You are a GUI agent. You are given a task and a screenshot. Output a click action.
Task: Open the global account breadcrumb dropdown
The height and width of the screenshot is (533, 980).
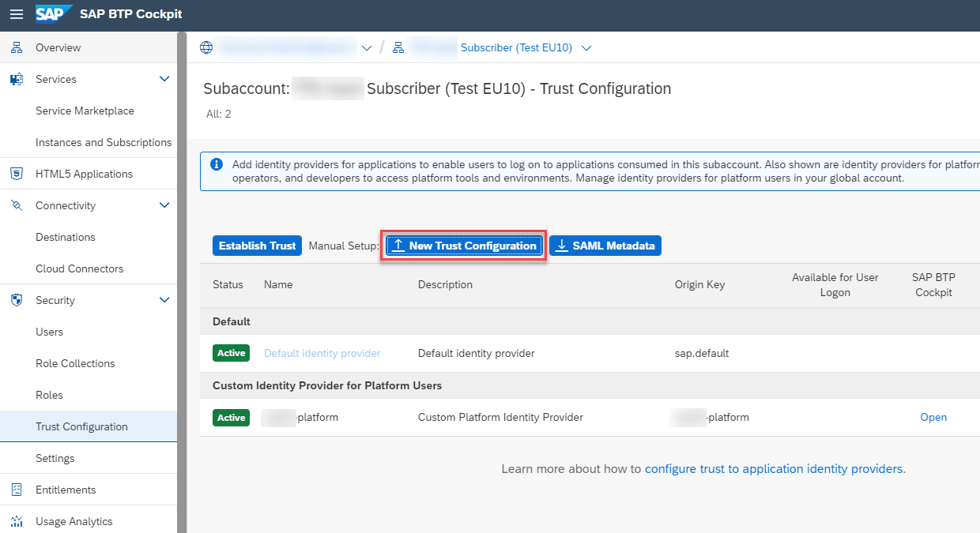point(366,48)
